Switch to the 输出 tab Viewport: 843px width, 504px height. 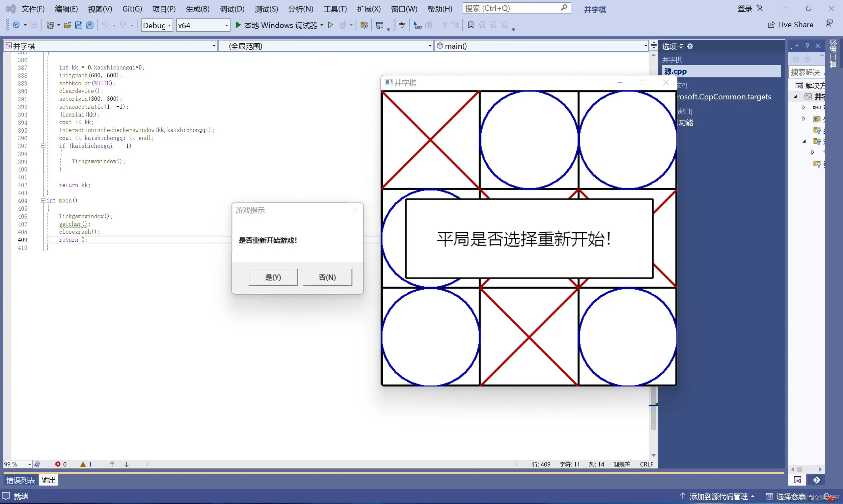click(48, 480)
